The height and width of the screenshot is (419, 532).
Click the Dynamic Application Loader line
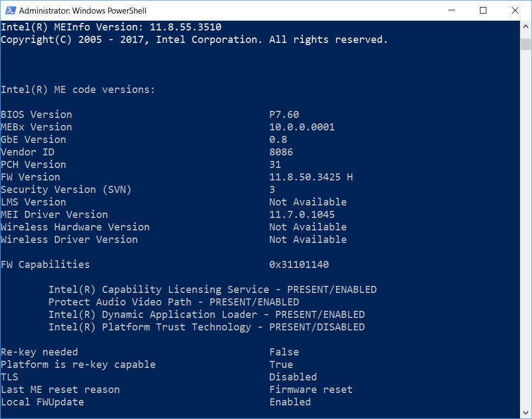point(206,315)
